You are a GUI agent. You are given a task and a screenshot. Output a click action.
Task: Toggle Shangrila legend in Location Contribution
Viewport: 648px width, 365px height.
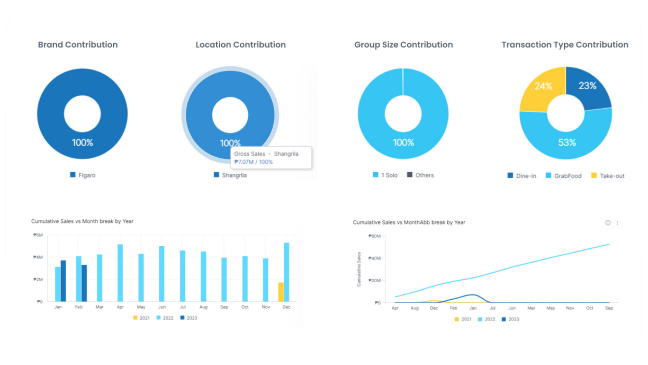tap(230, 175)
